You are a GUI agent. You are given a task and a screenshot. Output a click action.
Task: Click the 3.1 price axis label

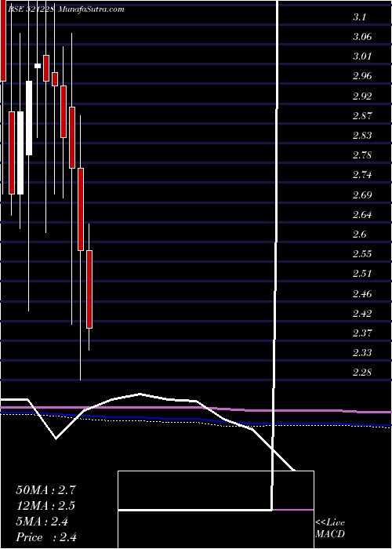[359, 17]
